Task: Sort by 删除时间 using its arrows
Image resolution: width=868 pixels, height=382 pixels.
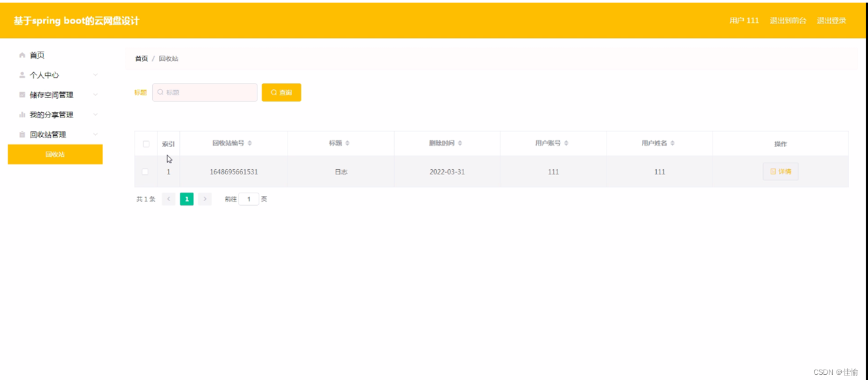Action: pos(459,143)
